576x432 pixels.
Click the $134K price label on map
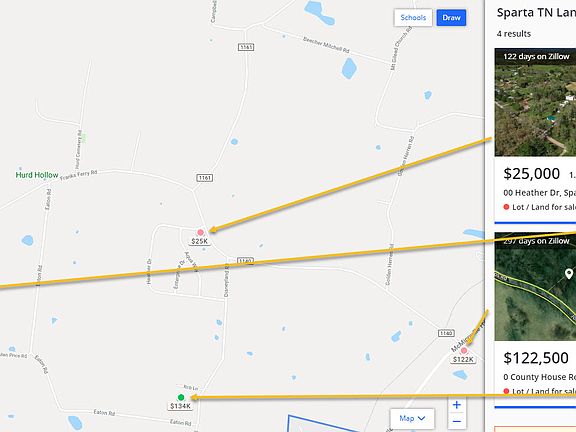(180, 406)
